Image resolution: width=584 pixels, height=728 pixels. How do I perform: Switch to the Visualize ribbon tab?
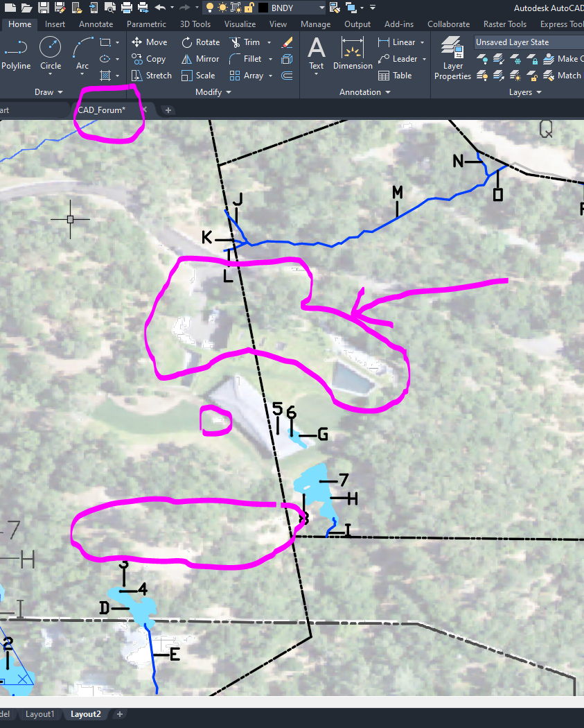(x=240, y=23)
